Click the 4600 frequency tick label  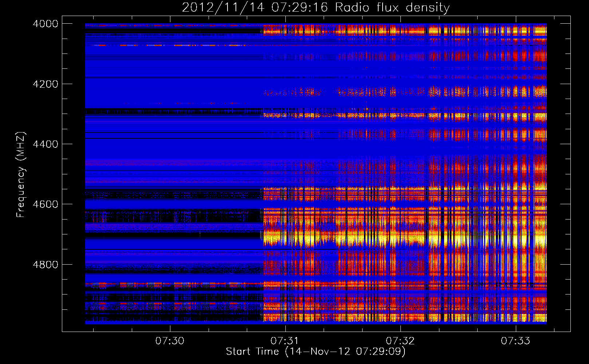tap(46, 204)
